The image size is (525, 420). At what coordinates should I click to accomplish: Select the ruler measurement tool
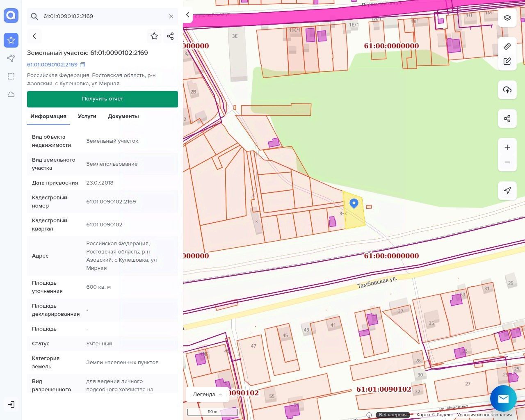pos(507,46)
